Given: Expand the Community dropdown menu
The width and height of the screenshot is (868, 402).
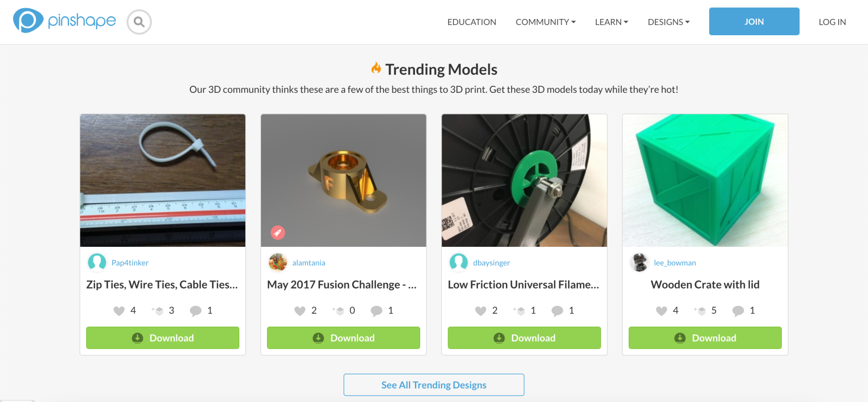Looking at the screenshot, I should 545,22.
